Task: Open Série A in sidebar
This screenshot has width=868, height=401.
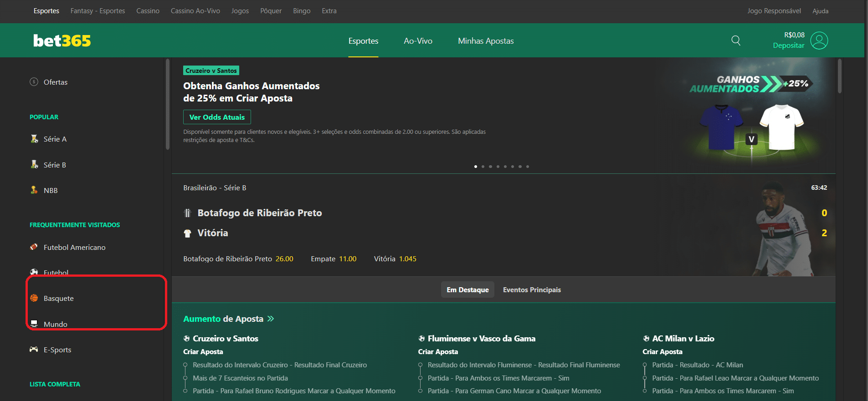Action: tap(55, 139)
